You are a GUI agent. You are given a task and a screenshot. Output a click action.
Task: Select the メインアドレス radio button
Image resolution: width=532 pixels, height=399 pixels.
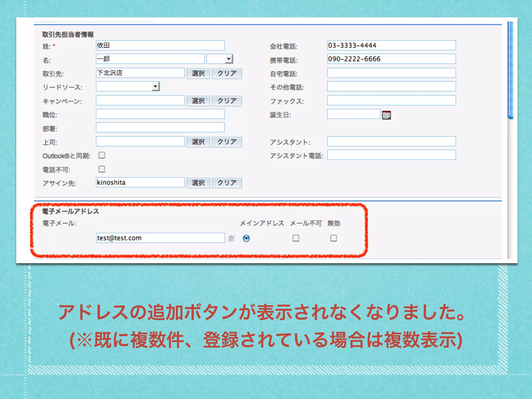coord(246,238)
